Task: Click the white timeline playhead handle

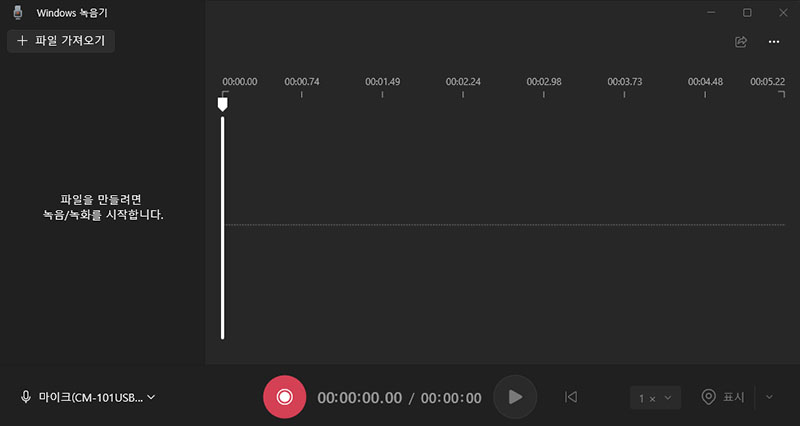Action: pos(222,104)
